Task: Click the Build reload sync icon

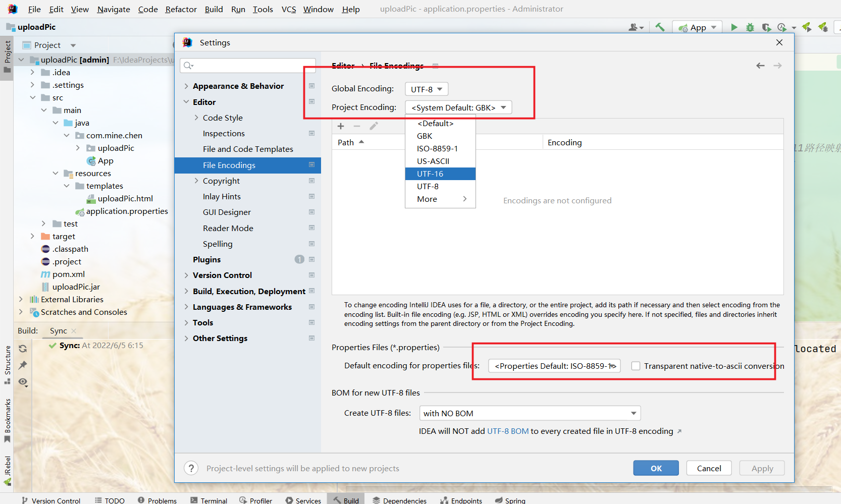Action: 23,349
